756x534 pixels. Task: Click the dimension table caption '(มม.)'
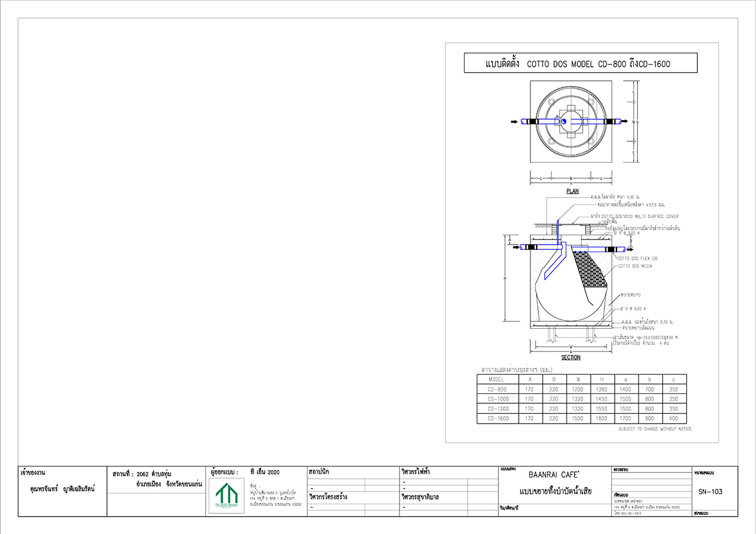(x=545, y=370)
